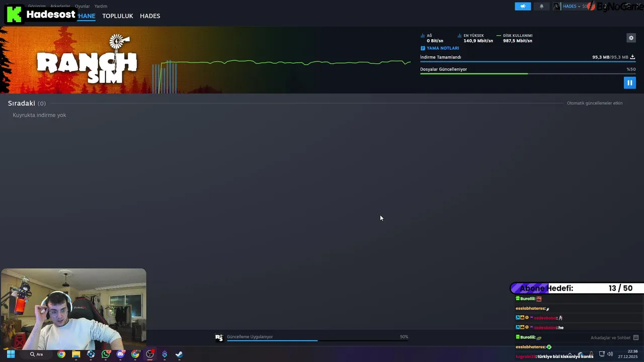Click the EN YÜKSEK 140,9 Mbit/sn statistic
The image size is (644, 362).
(x=475, y=38)
